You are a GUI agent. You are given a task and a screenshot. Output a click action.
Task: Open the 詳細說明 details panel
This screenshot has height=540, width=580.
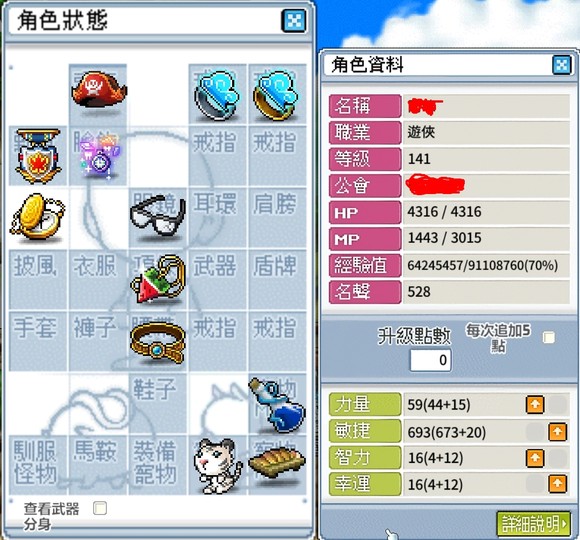533,523
